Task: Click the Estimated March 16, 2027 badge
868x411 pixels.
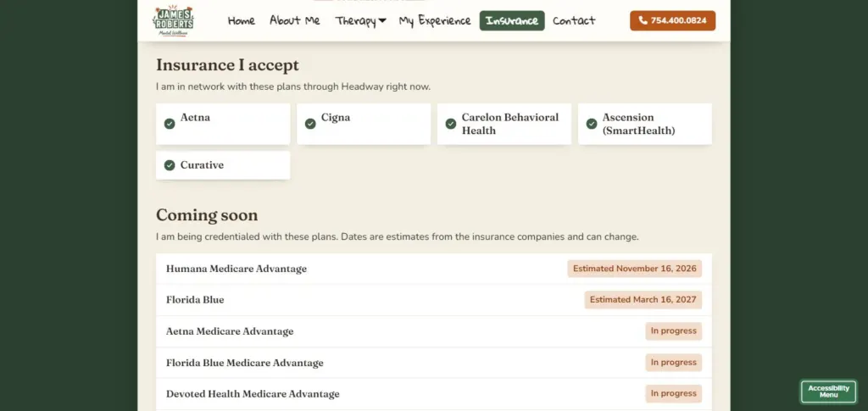Action: click(x=643, y=300)
